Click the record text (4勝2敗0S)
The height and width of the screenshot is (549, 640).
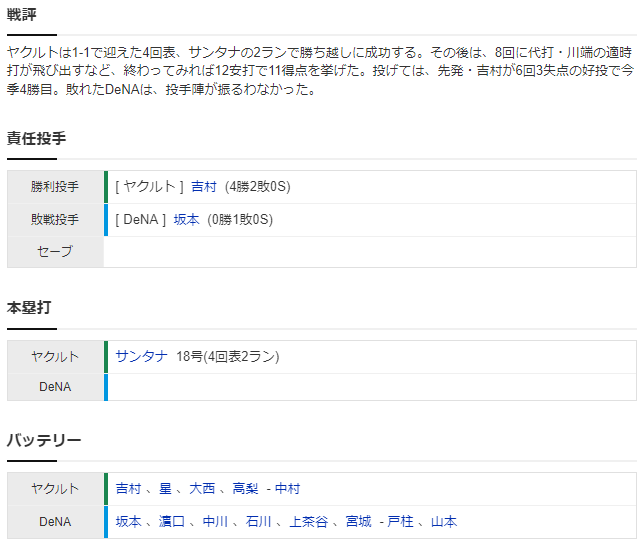click(258, 187)
